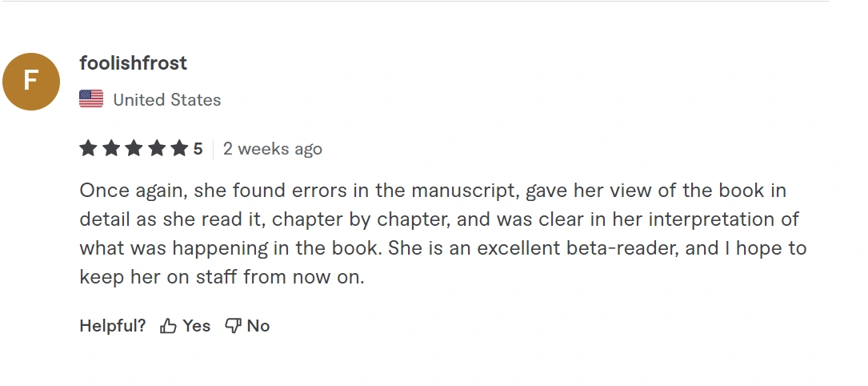Screen dimensions: 868x386
Task: Click the "2 weeks ago" timestamp
Action: [273, 149]
